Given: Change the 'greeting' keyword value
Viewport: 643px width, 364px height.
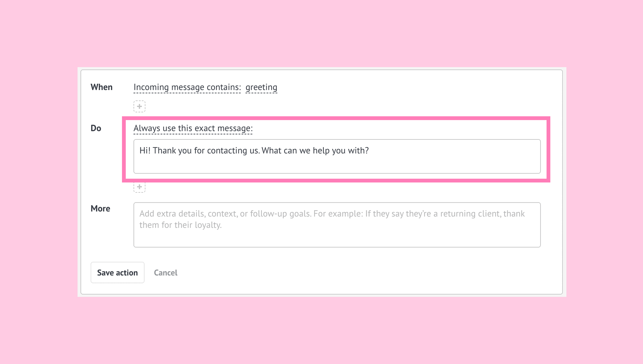Looking at the screenshot, I should pos(261,87).
